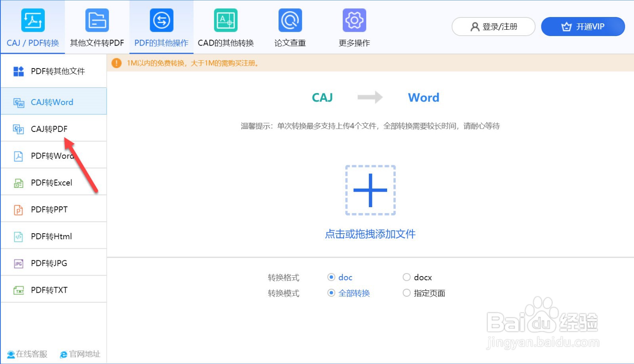
Task: Click the 其他文件转PDF folder icon
Action: 97,20
